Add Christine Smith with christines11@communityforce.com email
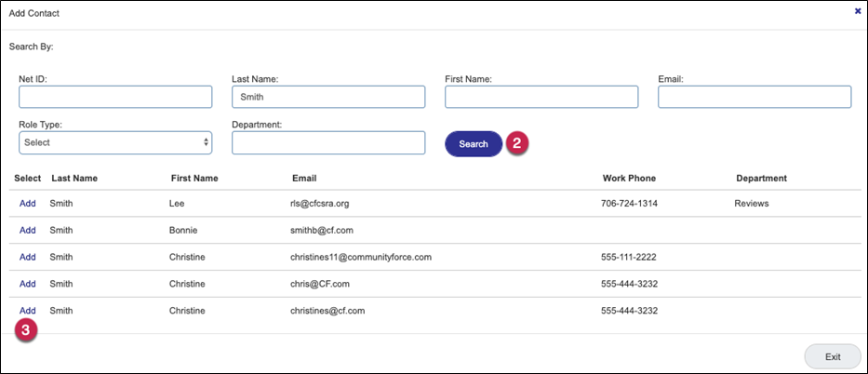This screenshot has height=374, width=868. (x=27, y=257)
